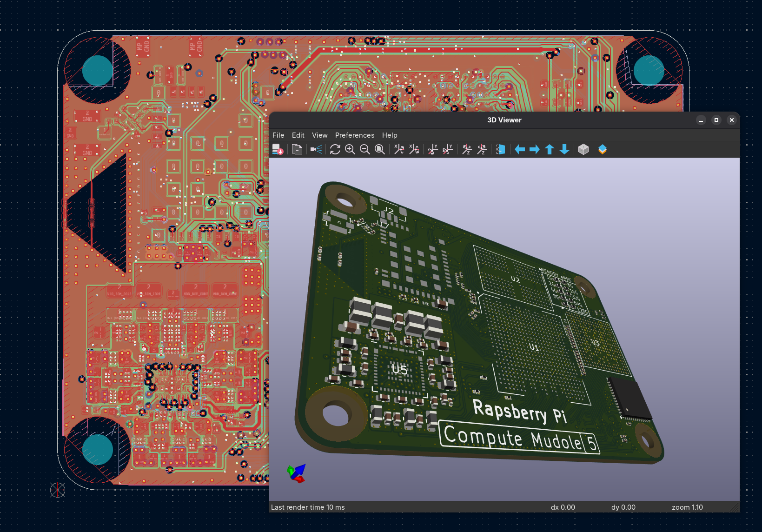Click the 3D axis orientation gizmo

[297, 473]
